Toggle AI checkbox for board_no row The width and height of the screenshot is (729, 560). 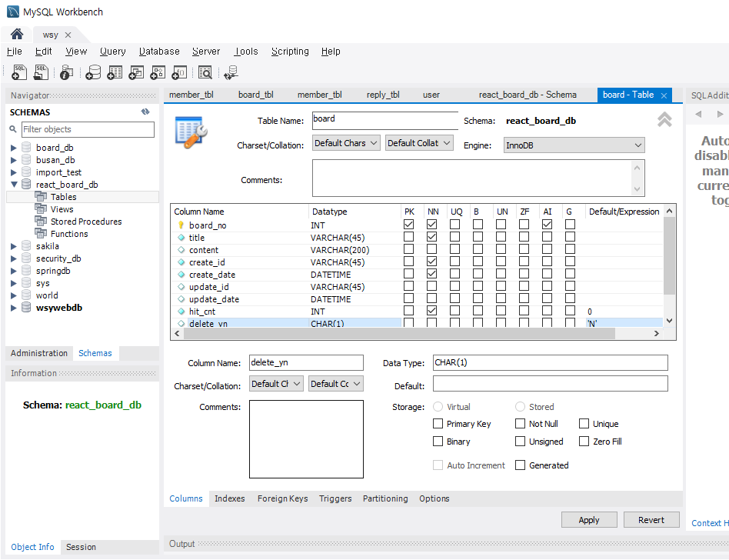pos(548,224)
